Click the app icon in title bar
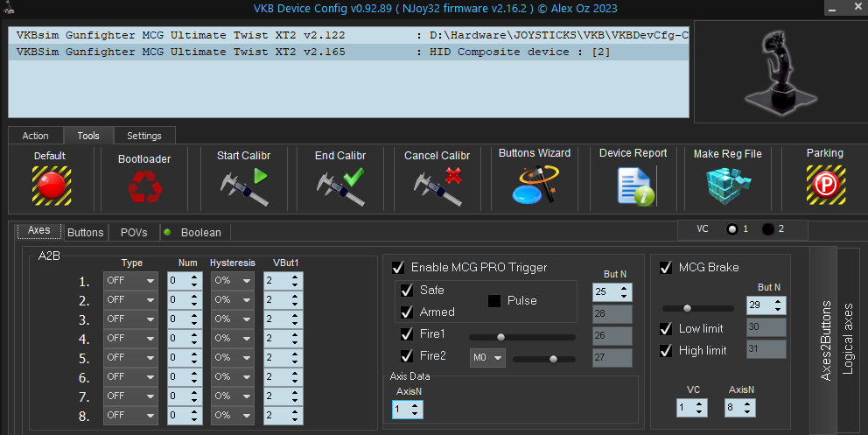Screen dimensions: 868x435 [x=8, y=8]
